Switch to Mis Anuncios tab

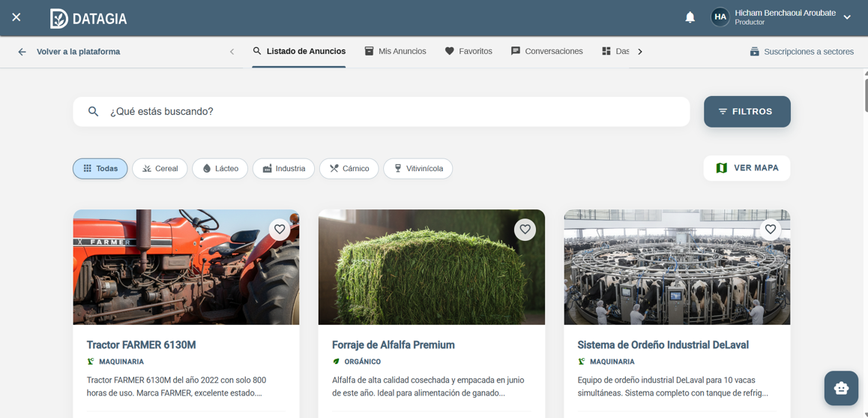click(x=395, y=51)
